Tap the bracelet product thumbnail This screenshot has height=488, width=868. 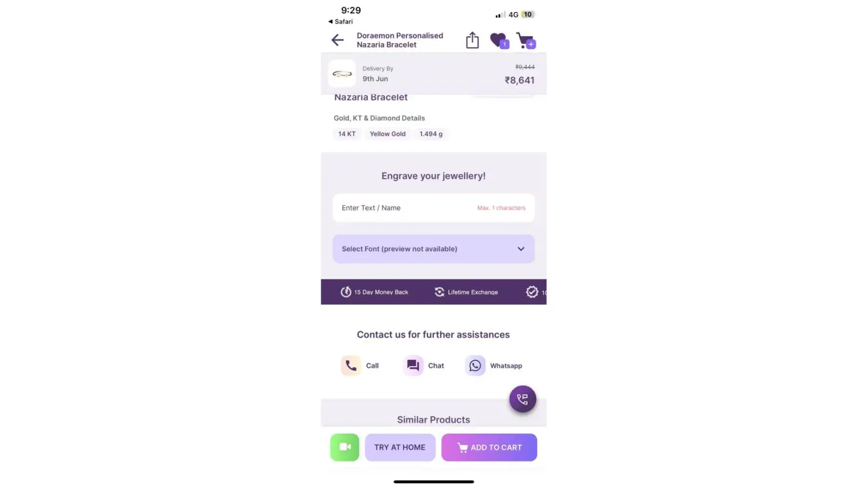pos(342,74)
